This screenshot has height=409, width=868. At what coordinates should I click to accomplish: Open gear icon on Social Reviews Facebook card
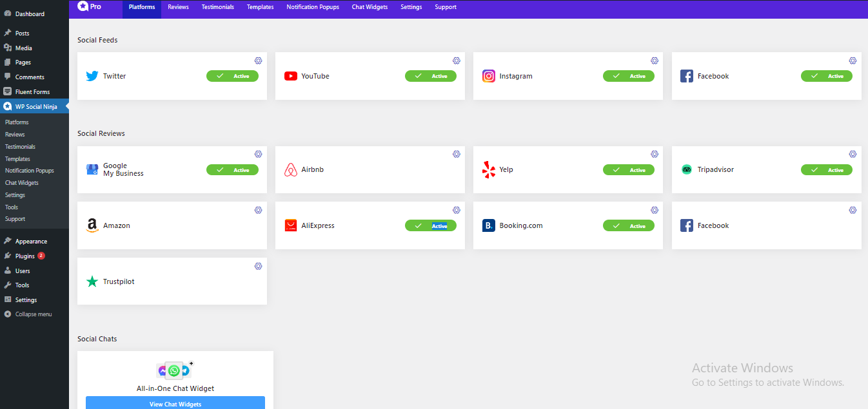(853, 210)
